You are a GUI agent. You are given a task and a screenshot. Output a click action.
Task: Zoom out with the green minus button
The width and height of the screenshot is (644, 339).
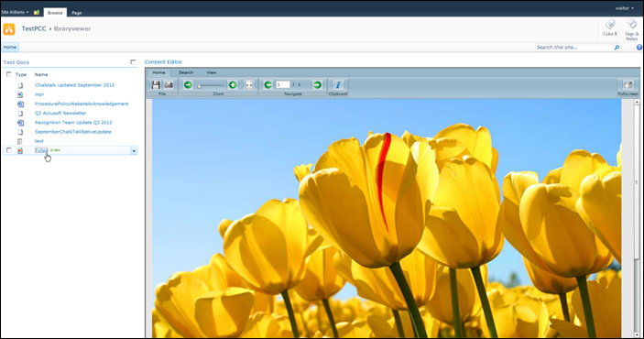coord(188,85)
